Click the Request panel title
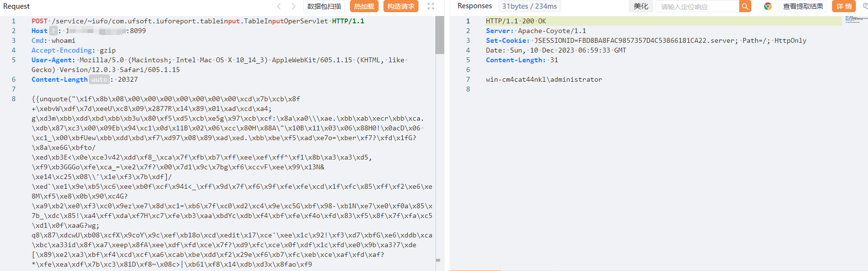Image resolution: width=868 pixels, height=271 pixels. point(17,6)
